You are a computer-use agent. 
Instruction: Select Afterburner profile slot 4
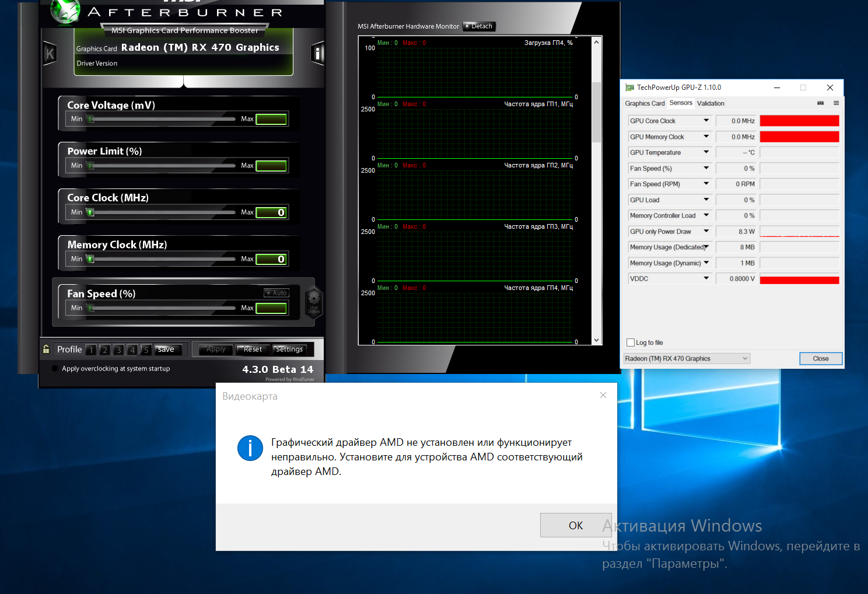pos(133,350)
